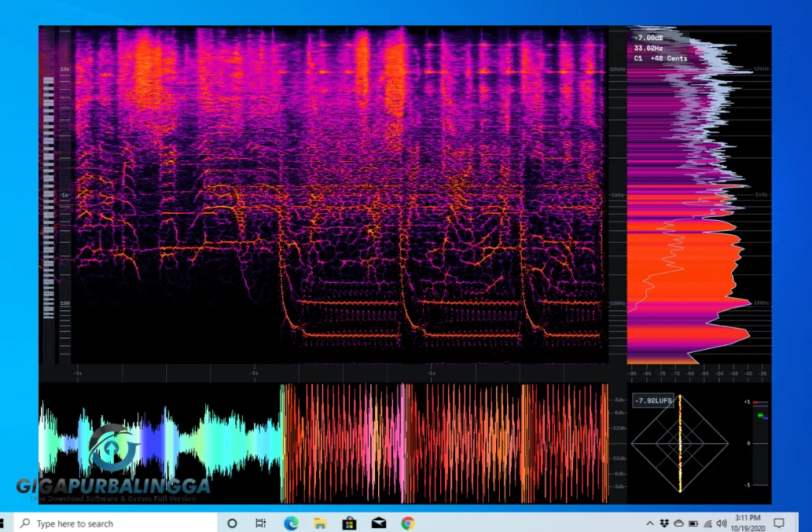812x532 pixels.
Task: Click the stereo vectorscope diamond display
Action: pyautogui.click(x=680, y=443)
